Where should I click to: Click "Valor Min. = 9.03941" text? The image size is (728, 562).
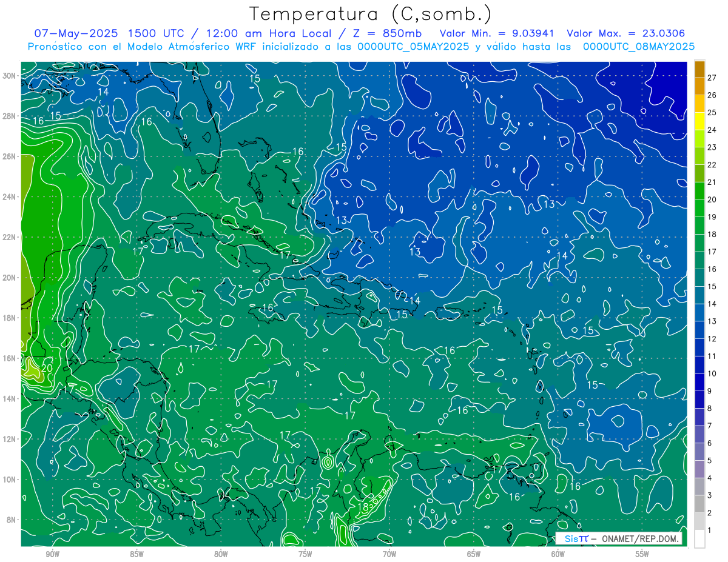497,33
